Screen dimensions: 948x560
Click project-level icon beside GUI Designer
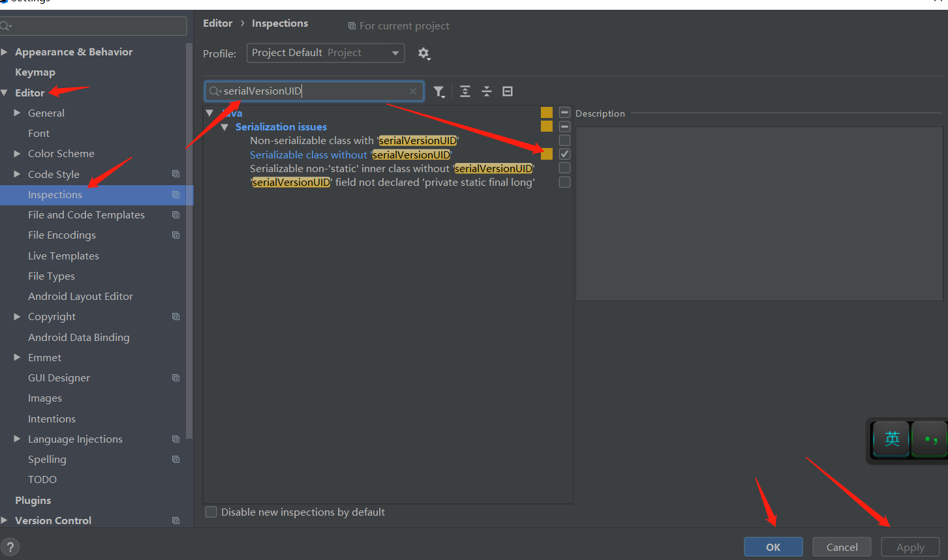(176, 377)
